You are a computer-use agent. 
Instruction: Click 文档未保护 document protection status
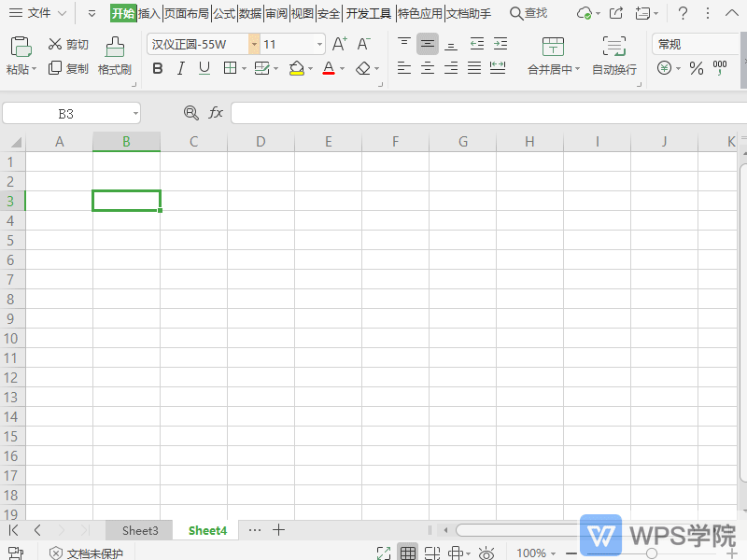pos(86,553)
